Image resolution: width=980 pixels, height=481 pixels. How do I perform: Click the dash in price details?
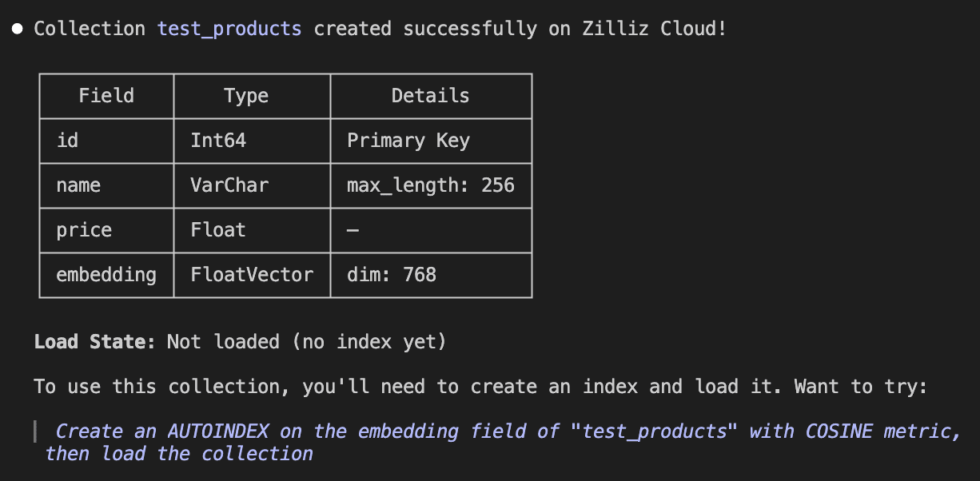click(353, 230)
